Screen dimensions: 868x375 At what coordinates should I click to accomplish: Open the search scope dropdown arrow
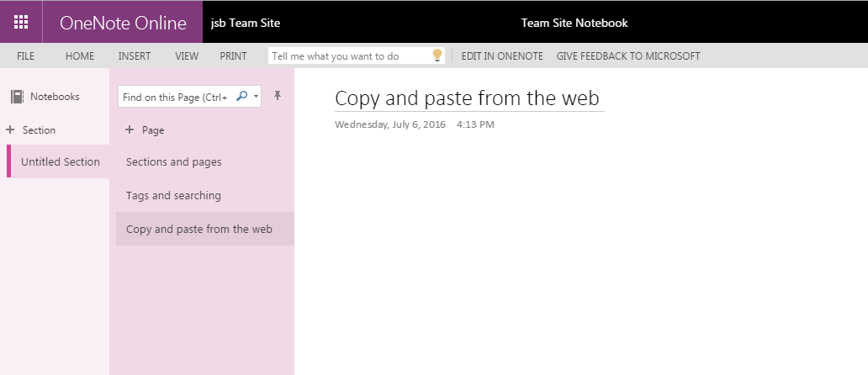click(x=256, y=97)
